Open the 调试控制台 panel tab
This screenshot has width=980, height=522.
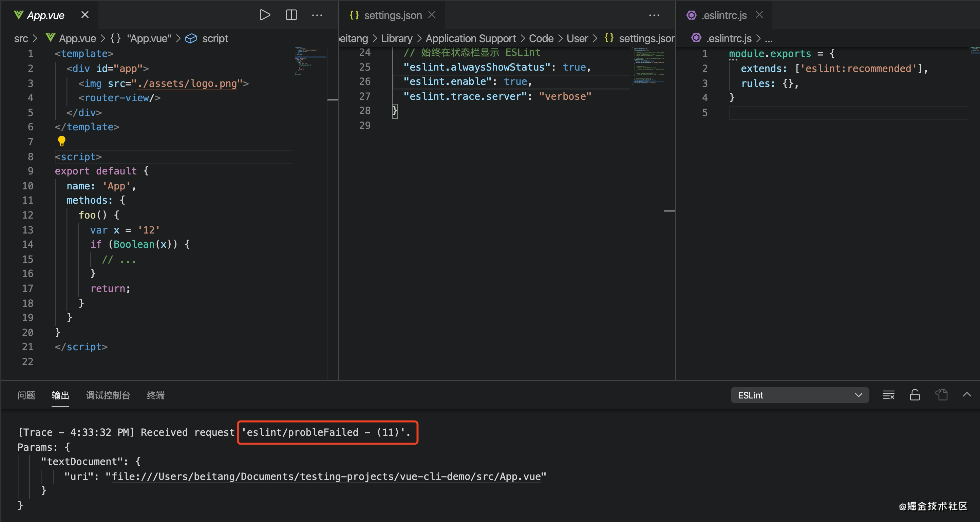click(108, 395)
